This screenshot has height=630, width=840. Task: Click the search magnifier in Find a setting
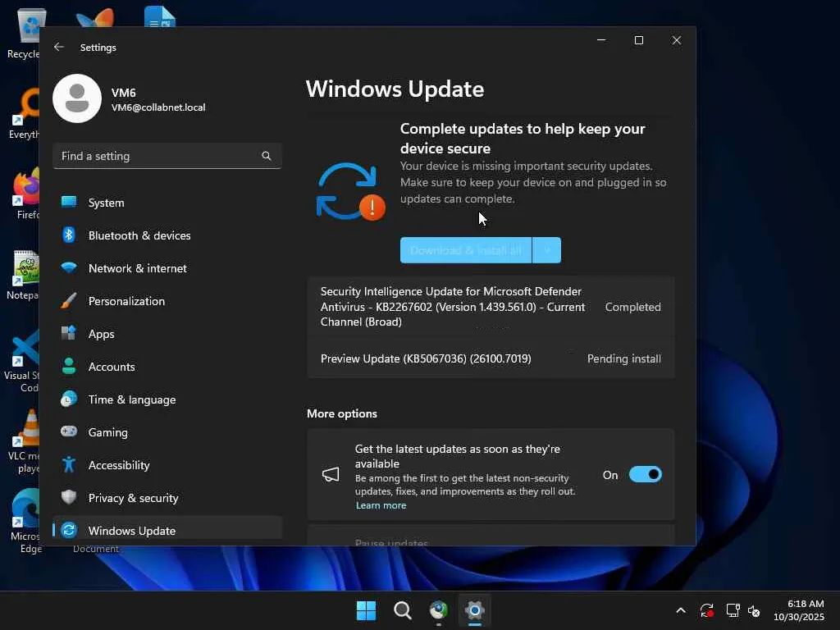pos(267,156)
